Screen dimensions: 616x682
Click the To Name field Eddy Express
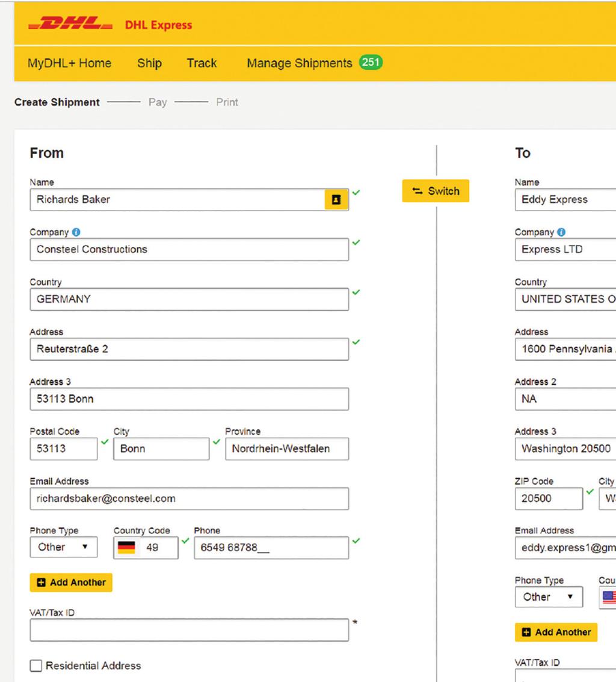[565, 200]
